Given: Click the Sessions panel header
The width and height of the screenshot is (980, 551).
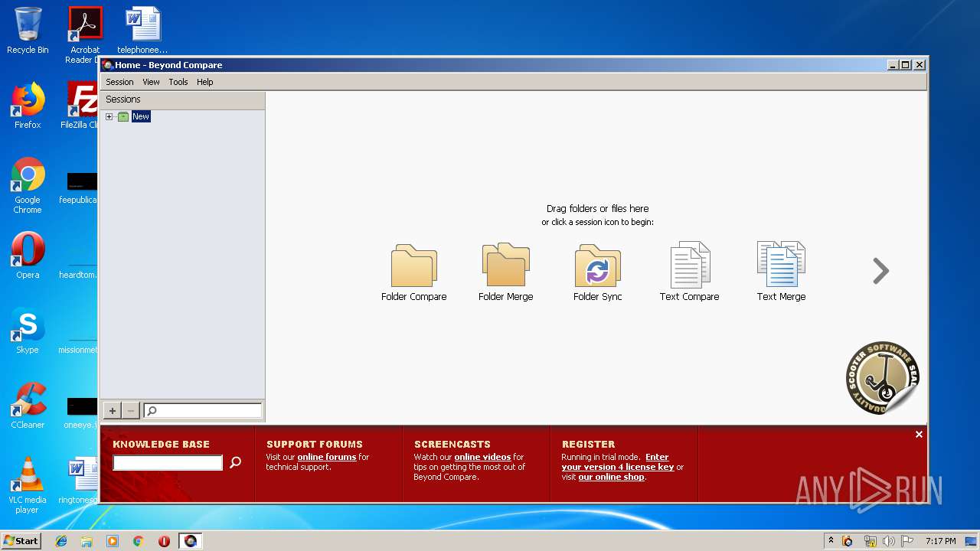Looking at the screenshot, I should coord(182,99).
